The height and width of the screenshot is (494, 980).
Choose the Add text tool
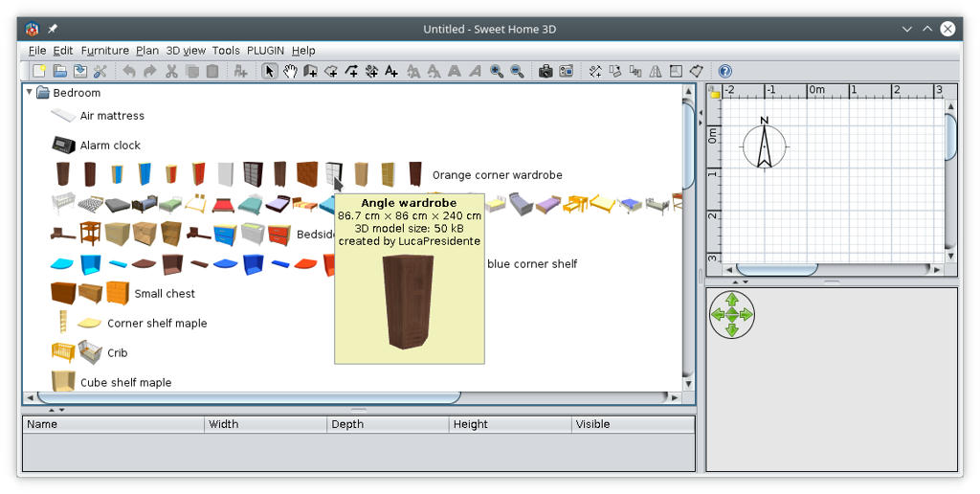391,71
